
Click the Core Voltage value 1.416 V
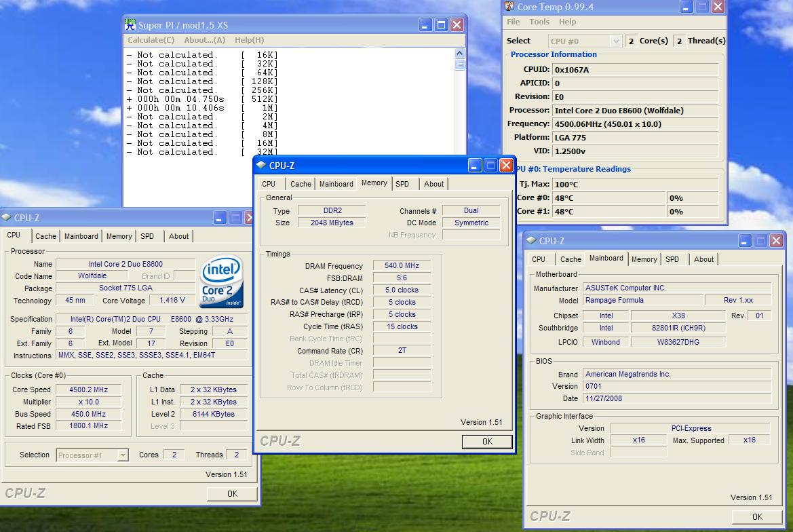[172, 301]
